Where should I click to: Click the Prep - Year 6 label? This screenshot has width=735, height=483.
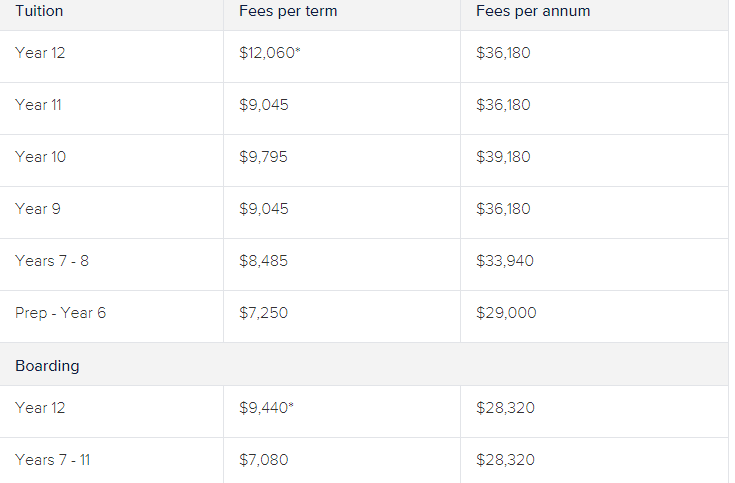(x=60, y=313)
